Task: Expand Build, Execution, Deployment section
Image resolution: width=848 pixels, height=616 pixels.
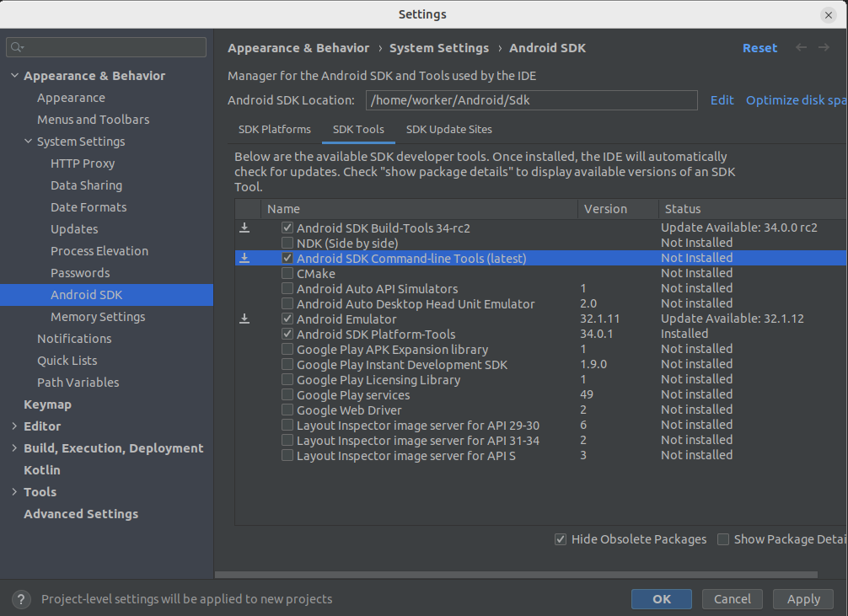Action: click(x=14, y=447)
